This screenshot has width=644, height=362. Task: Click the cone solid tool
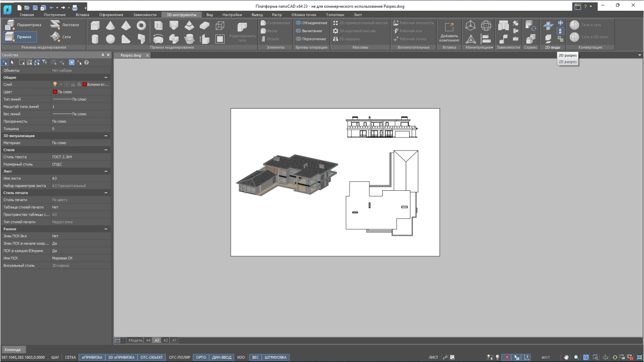[x=110, y=26]
